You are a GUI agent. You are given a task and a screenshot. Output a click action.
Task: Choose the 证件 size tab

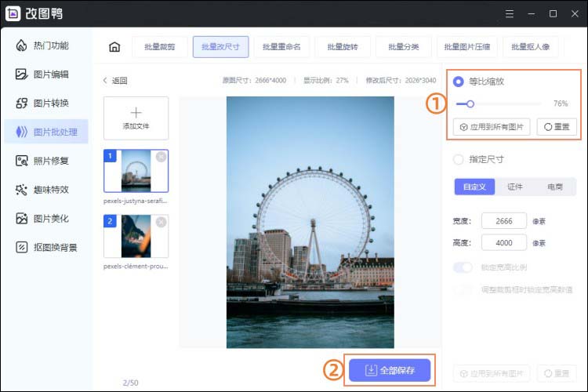click(x=515, y=187)
